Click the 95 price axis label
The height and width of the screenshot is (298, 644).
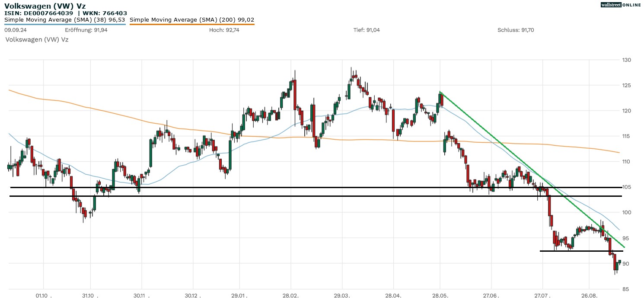point(625,238)
